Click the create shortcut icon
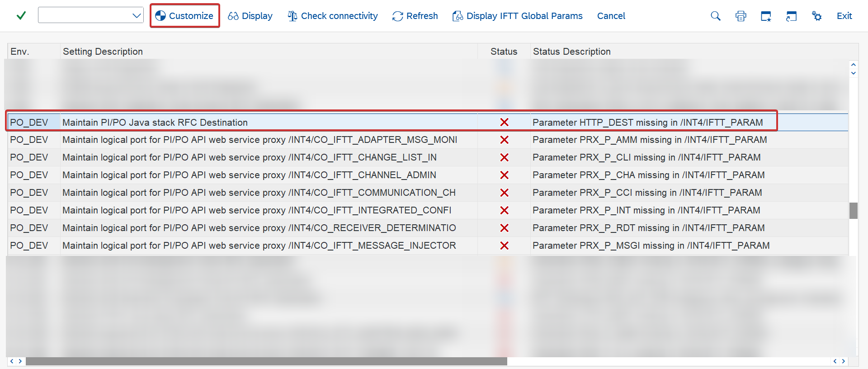The image size is (868, 369). (791, 16)
